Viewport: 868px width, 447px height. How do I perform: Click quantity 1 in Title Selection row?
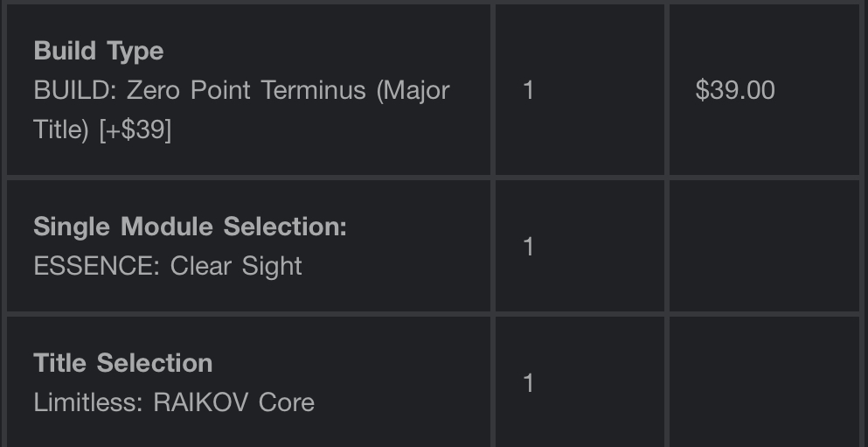(528, 382)
